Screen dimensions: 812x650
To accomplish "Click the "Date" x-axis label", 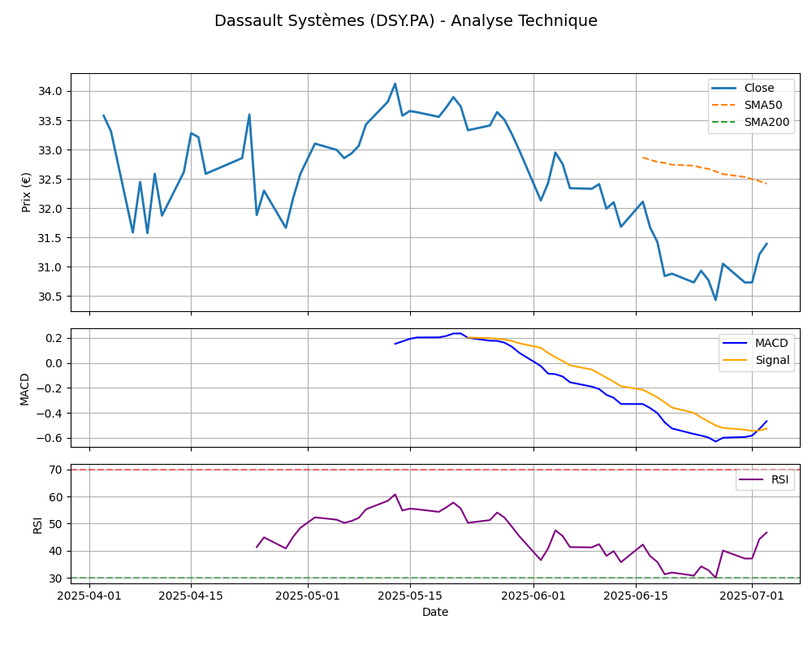I will click(435, 612).
